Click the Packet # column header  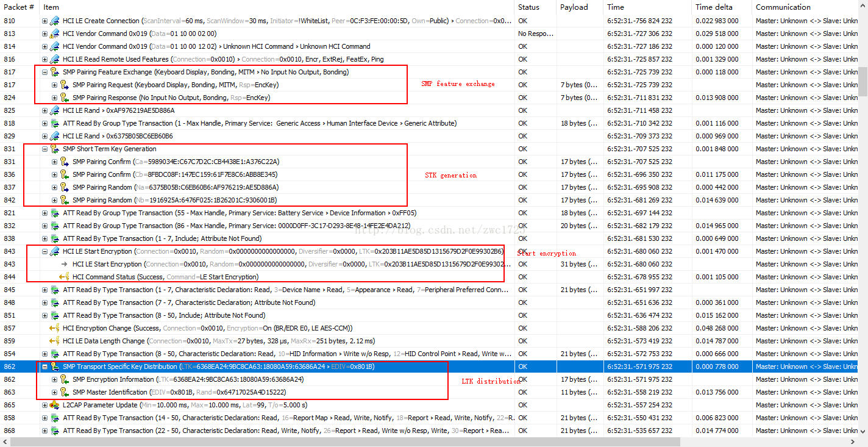20,7
